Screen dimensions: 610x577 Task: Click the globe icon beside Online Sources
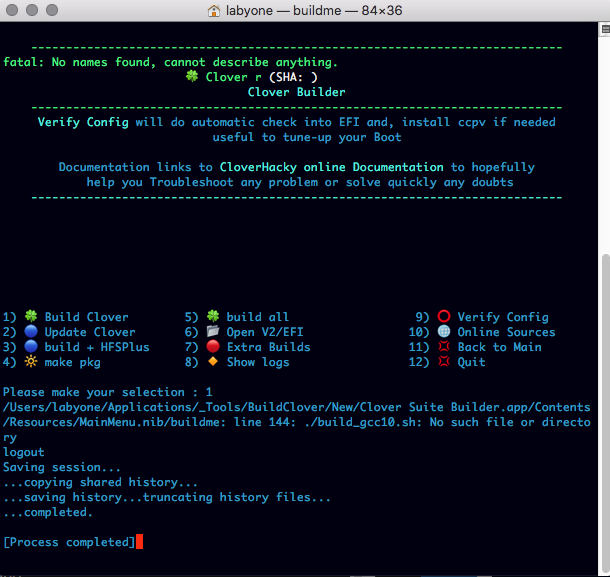pos(444,331)
